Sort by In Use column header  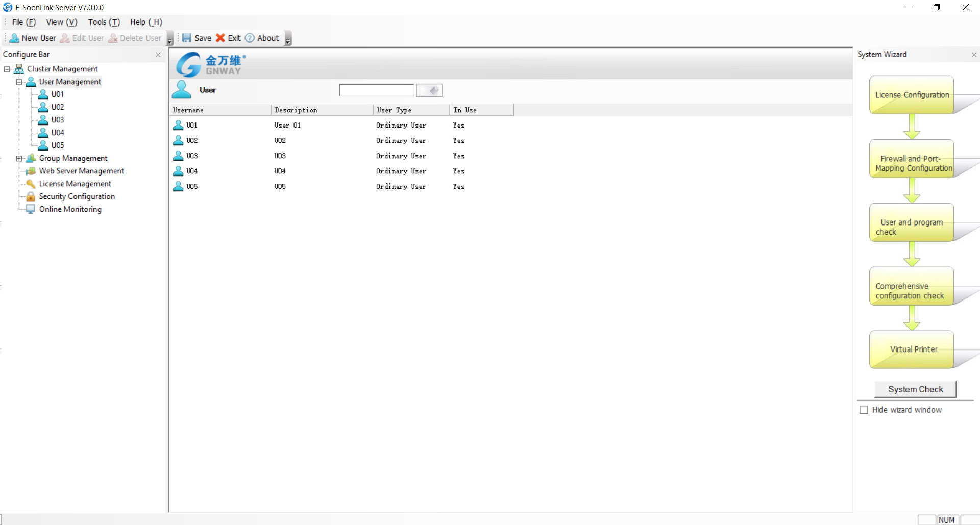pos(481,110)
